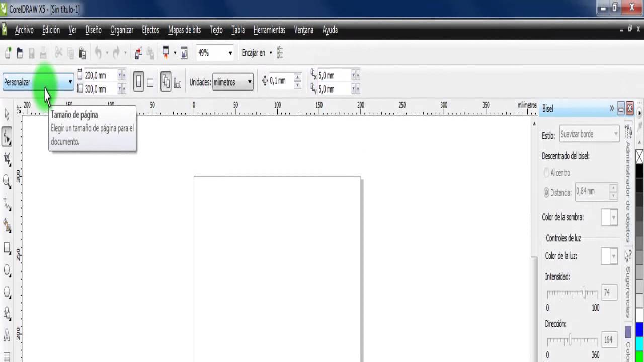Select the Polygon tool
This screenshot has width=644, height=362.
point(7,292)
